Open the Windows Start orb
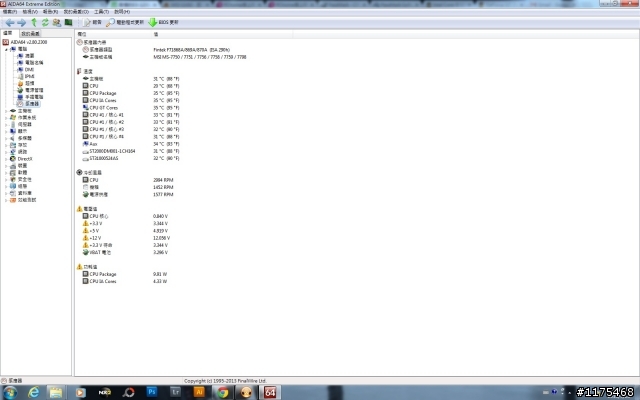 pos(10,393)
